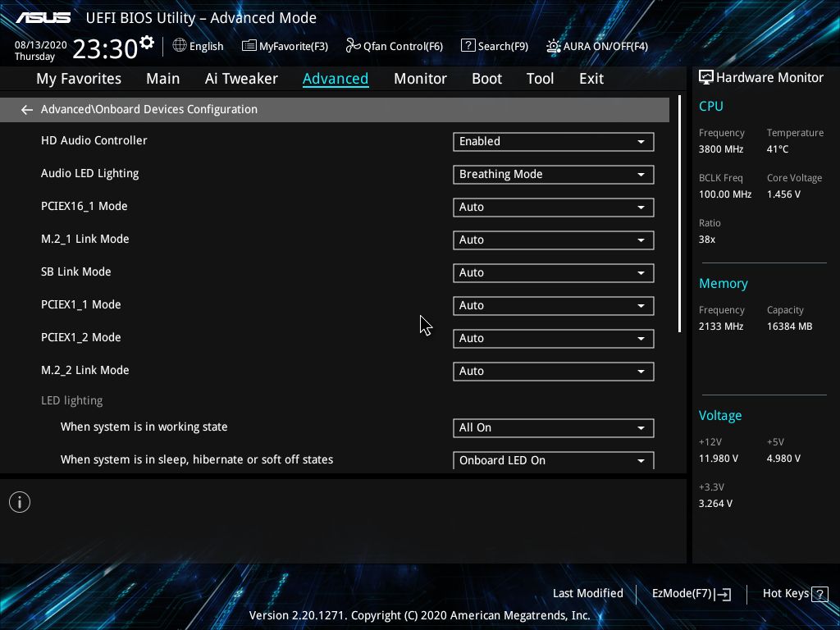Image resolution: width=840 pixels, height=630 pixels.
Task: Switch to the My Favorites tab
Action: (79, 79)
